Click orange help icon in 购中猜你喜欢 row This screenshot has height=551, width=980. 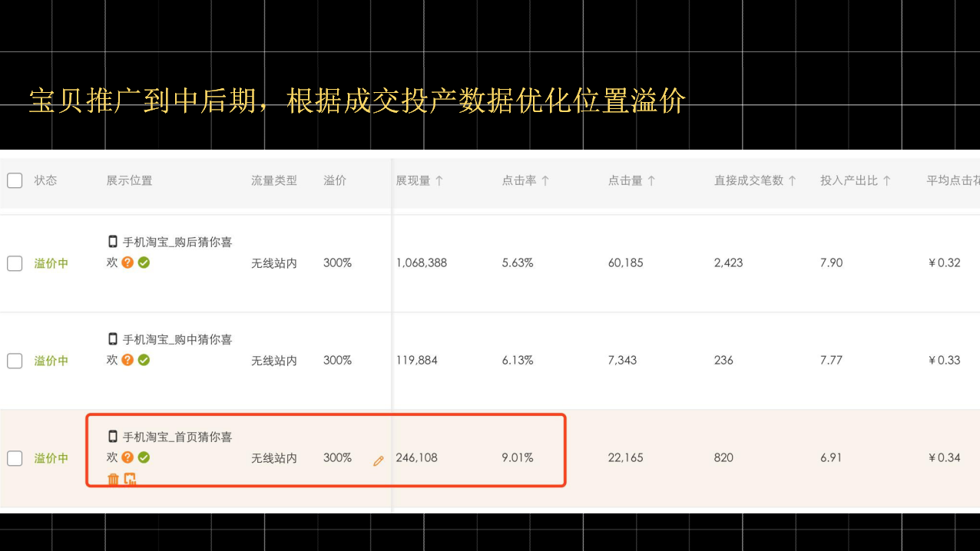tap(127, 359)
